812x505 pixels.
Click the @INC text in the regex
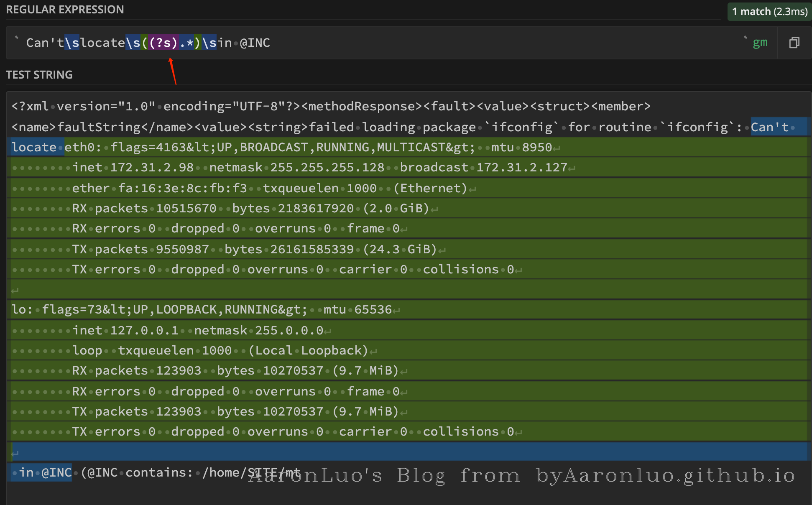(255, 43)
